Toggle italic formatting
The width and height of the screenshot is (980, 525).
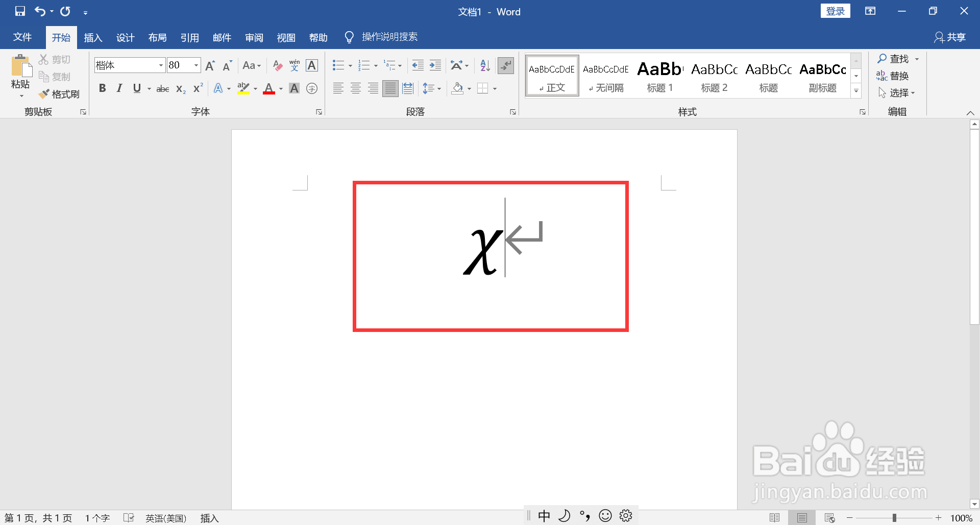point(119,88)
